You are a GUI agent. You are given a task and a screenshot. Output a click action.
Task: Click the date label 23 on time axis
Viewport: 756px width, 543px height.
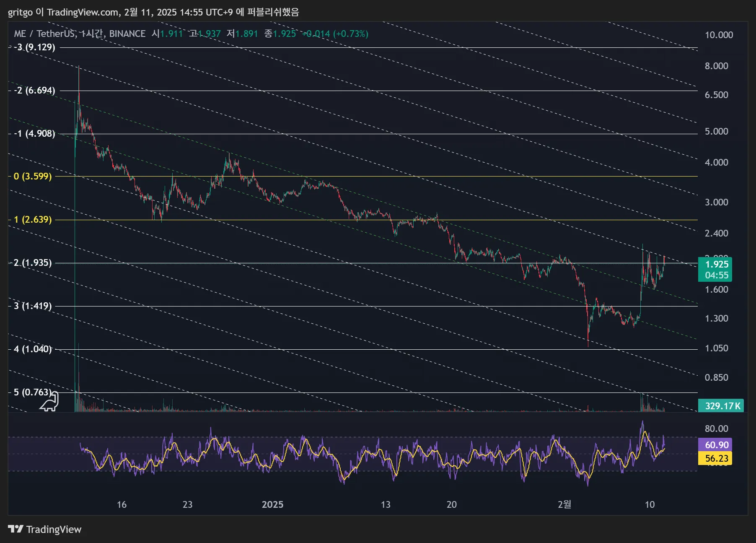pos(187,504)
